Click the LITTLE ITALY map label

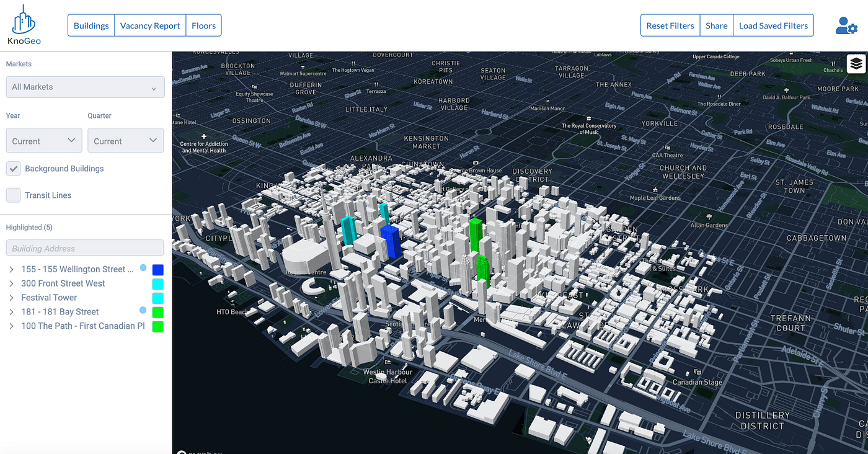366,109
